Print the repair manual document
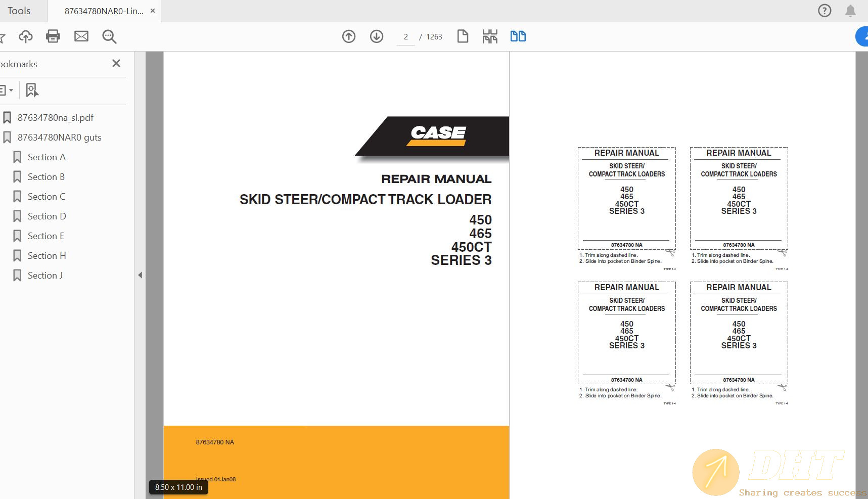 [x=53, y=36]
